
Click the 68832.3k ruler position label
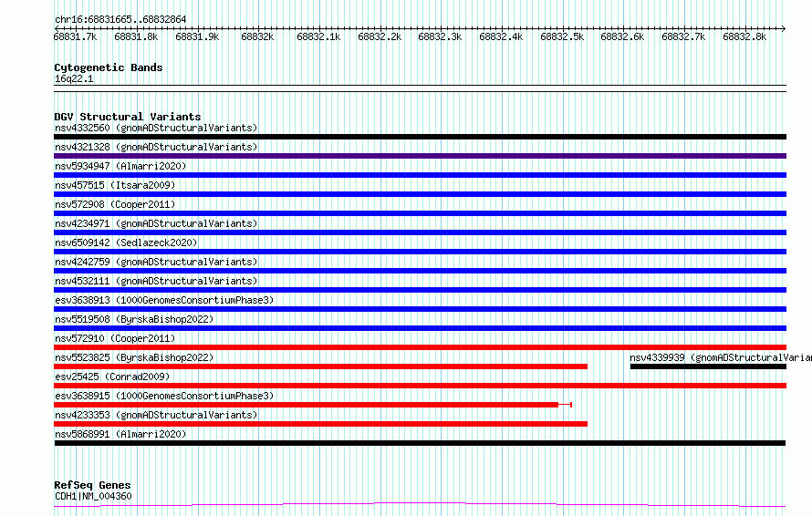coord(440,36)
